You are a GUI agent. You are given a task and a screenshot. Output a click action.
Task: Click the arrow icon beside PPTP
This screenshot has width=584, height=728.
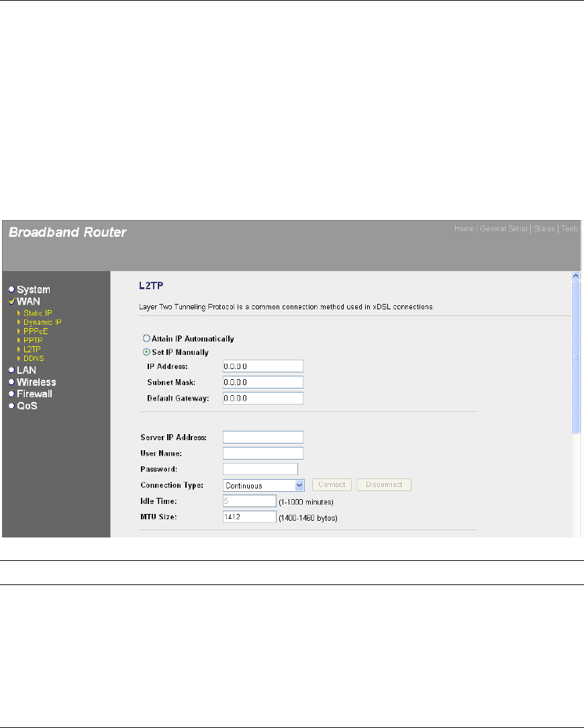(19, 340)
